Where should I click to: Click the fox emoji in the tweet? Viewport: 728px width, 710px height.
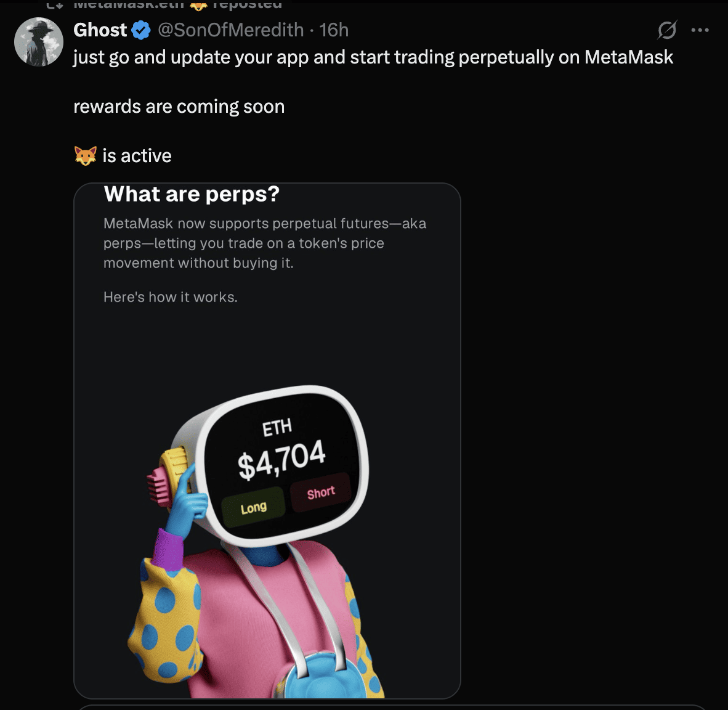86,156
